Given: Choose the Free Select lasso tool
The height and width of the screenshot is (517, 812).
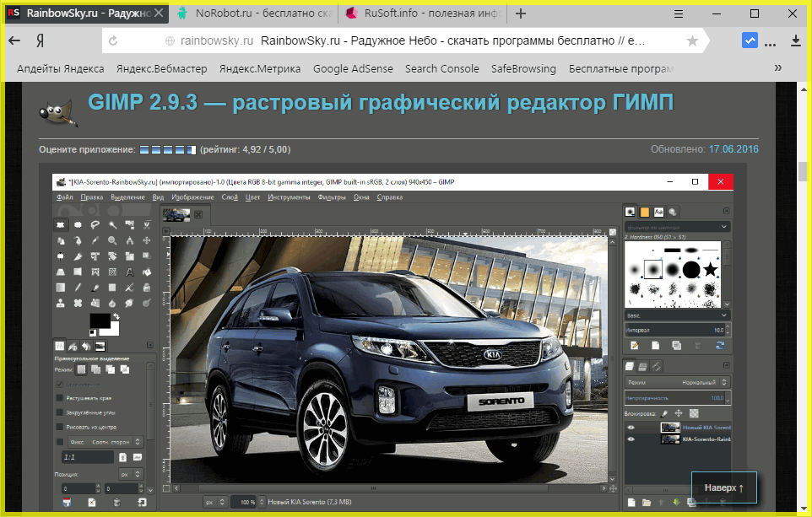Looking at the screenshot, I should pos(95,224).
